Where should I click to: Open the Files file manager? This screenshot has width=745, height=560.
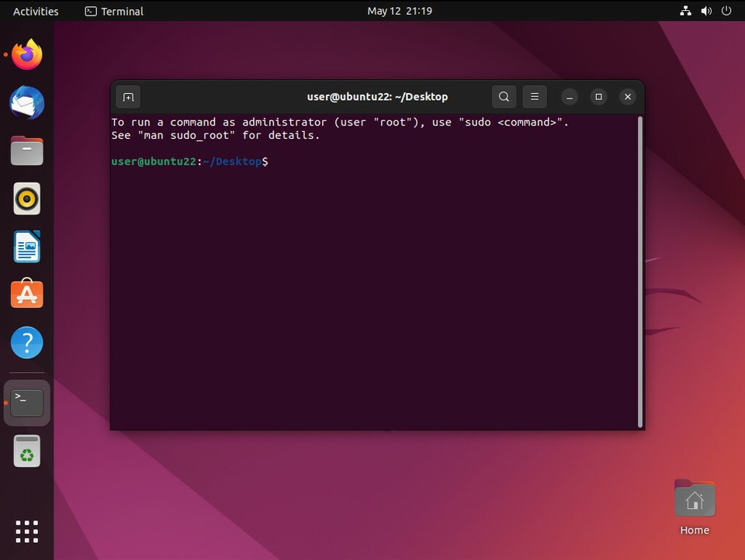(26, 150)
